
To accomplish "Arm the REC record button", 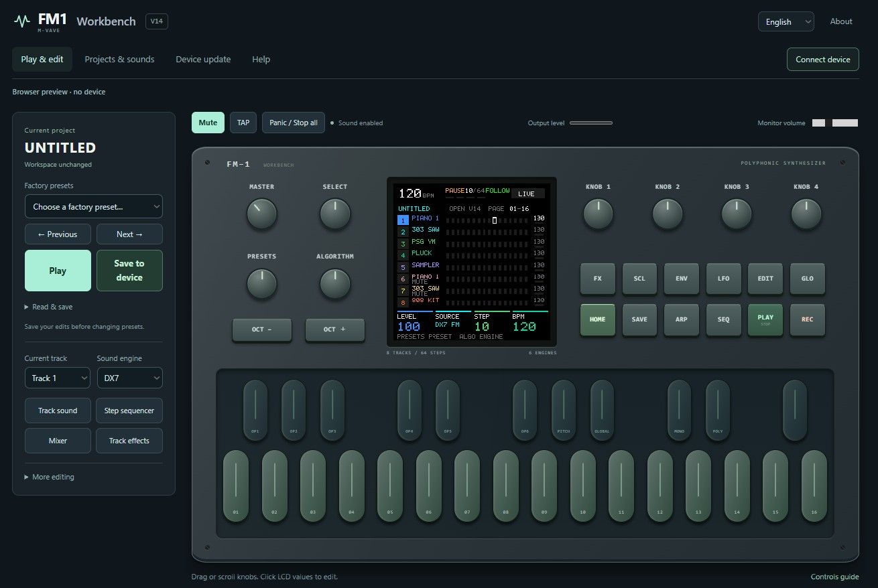I will tap(807, 319).
